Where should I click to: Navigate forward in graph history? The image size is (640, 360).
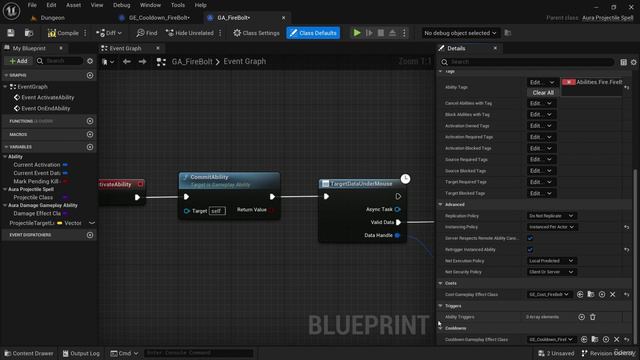pos(142,62)
